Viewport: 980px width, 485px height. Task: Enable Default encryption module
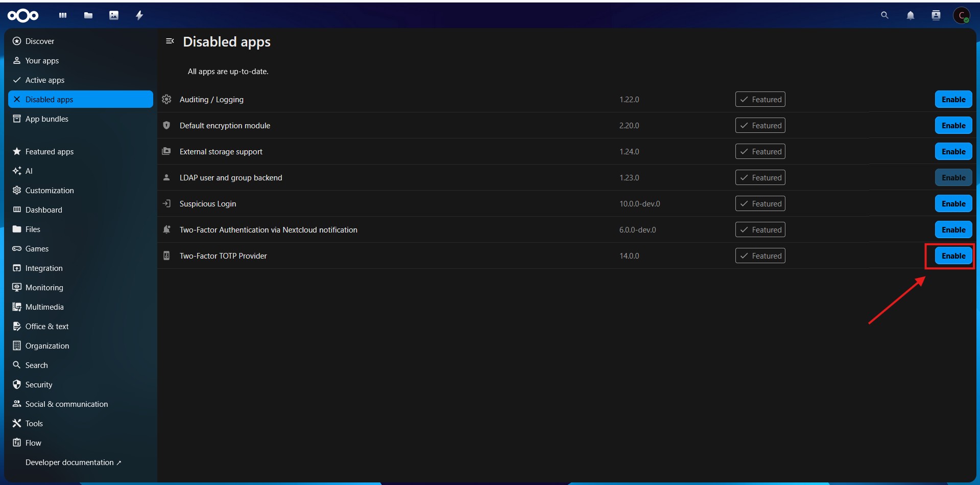953,125
